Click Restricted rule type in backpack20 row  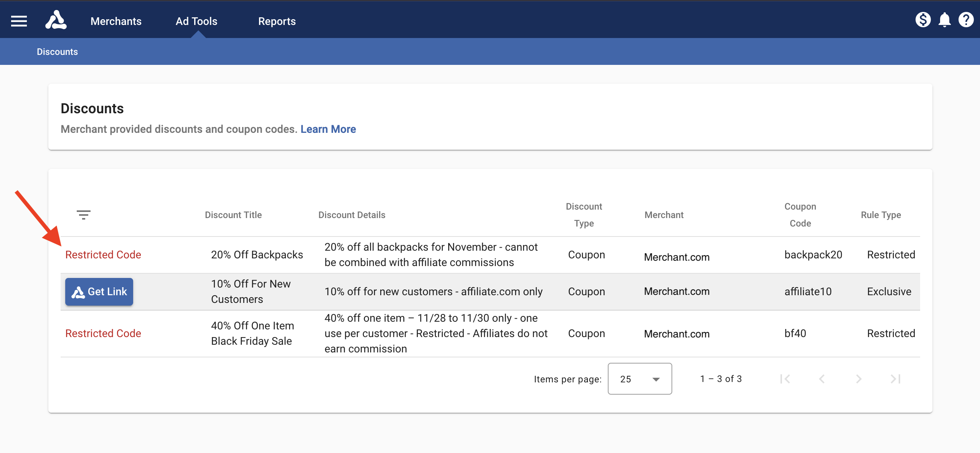[891, 255]
